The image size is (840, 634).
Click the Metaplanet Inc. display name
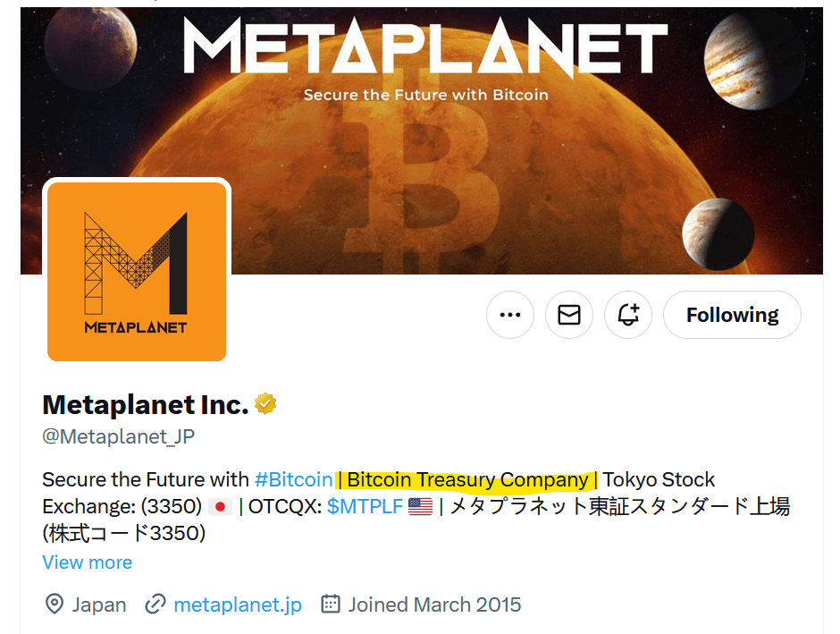click(x=145, y=405)
